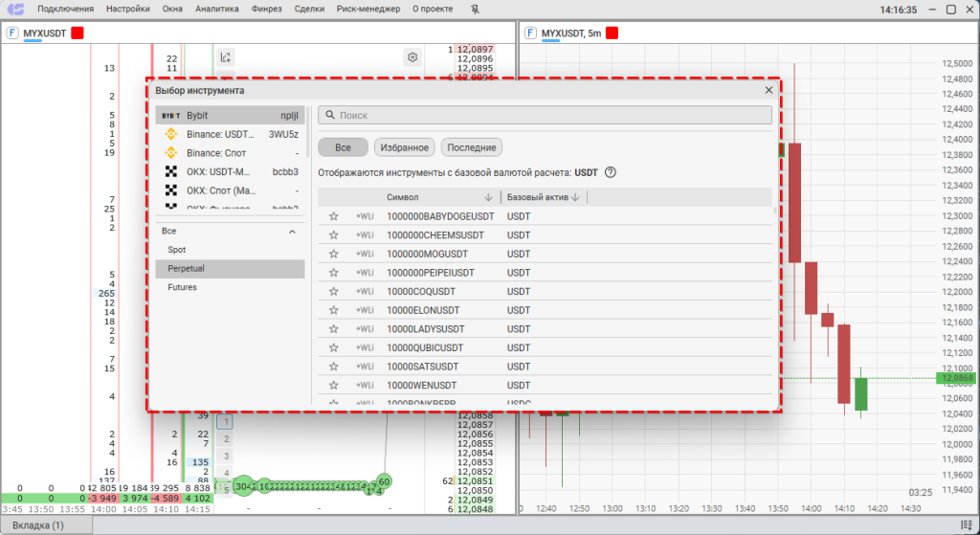
Task: Click the +WL icon for 10000COQUSDT
Action: 365,292
